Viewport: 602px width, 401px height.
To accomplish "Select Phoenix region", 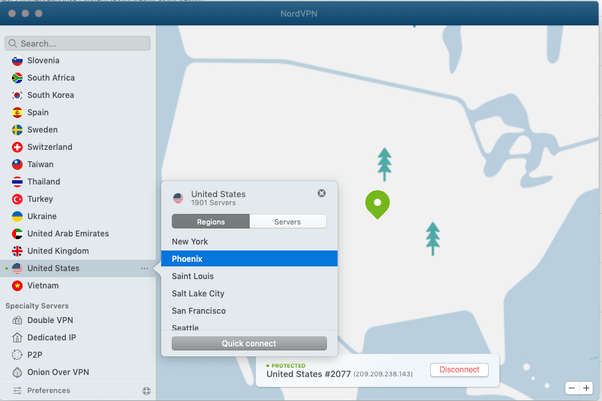I will [x=249, y=259].
